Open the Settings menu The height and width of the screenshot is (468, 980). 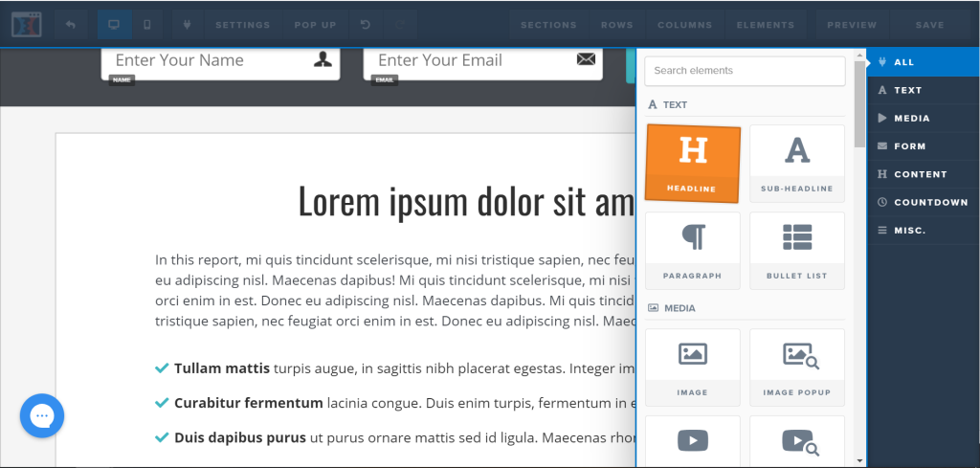tap(242, 25)
